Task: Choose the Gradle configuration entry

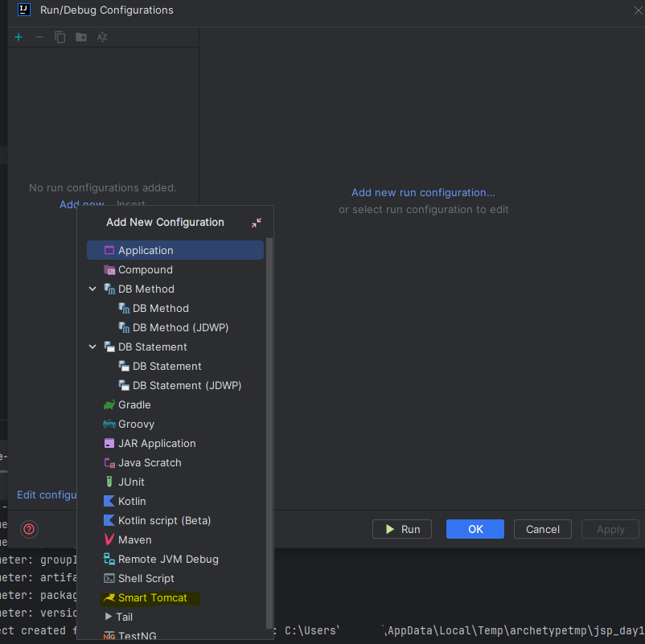Action: click(x=175, y=404)
